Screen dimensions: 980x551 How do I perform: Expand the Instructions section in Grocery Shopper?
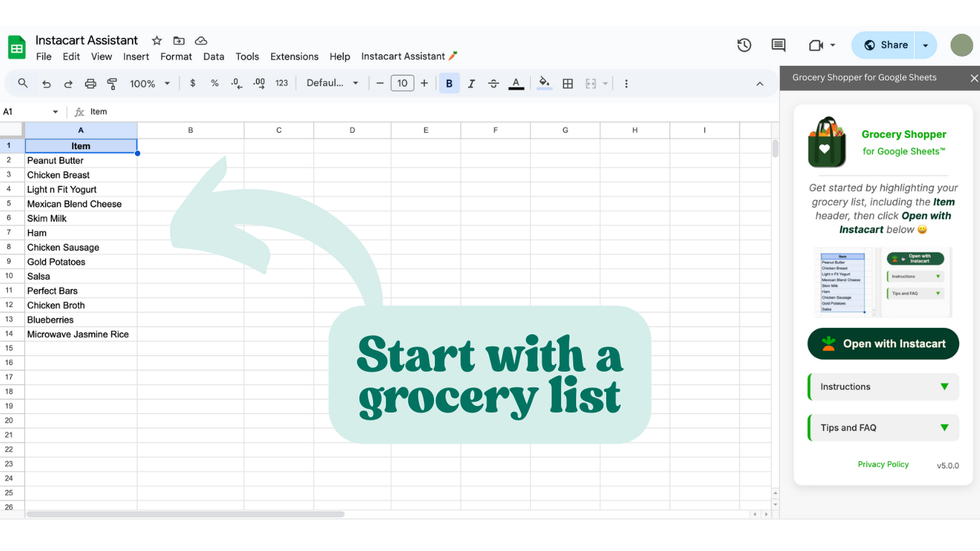tap(882, 387)
